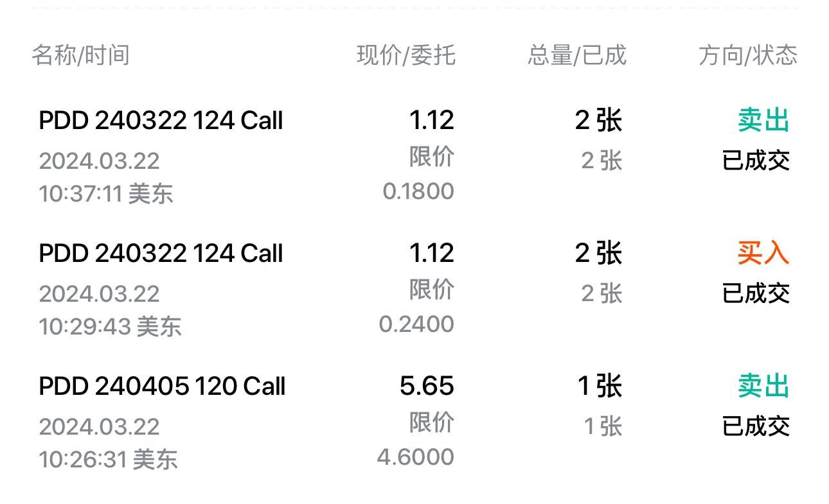Tap the 方向/状态 column header
Image resolution: width=829 pixels, height=504 pixels.
coord(747,55)
